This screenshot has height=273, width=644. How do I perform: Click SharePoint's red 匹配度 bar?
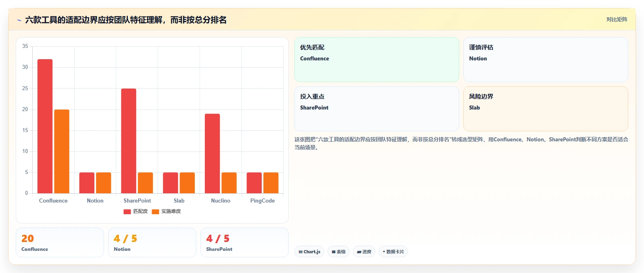tap(129, 141)
